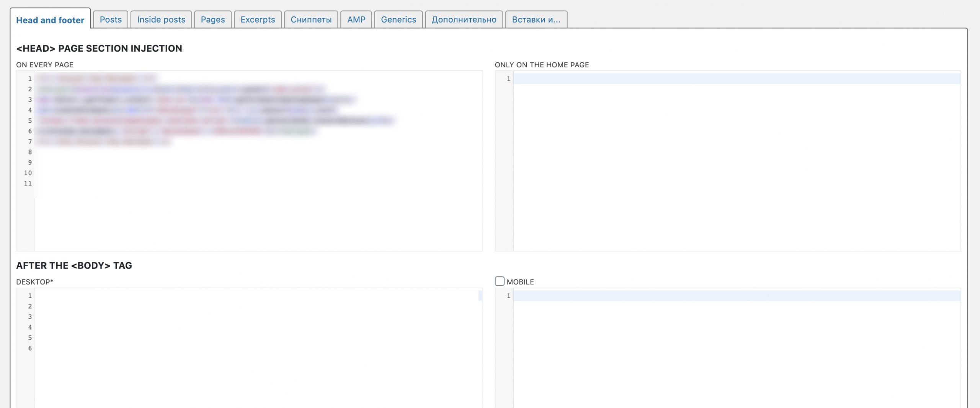Screen dimensions: 980x408
Task: Click line number 6 in Desktop editor gutter
Action: [x=29, y=348]
